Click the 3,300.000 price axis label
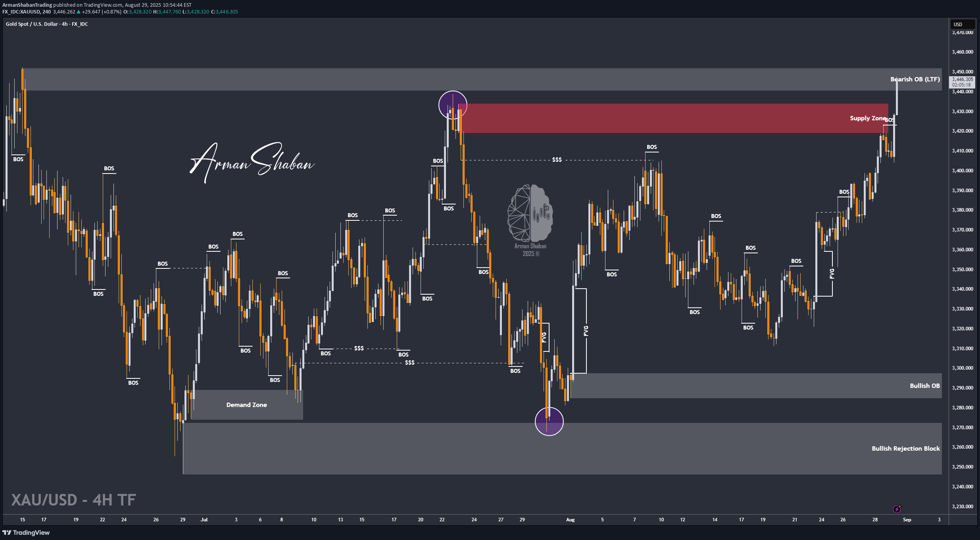This screenshot has width=980, height=540. [x=963, y=368]
